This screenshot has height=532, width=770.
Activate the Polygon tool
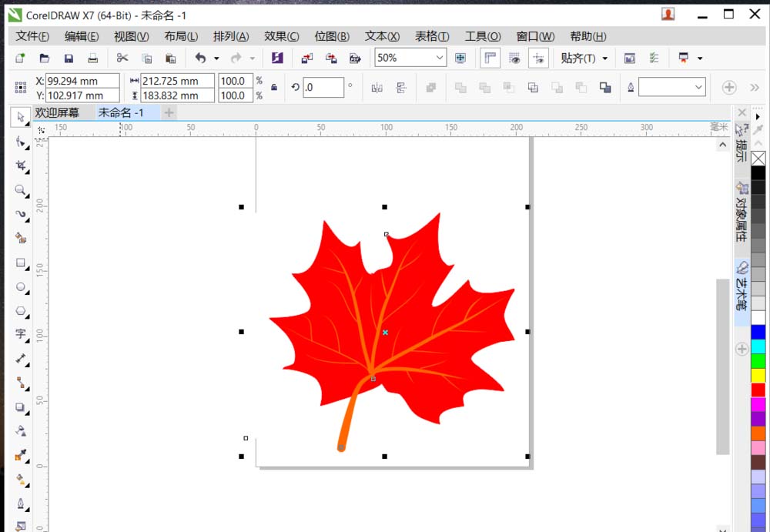(21, 311)
